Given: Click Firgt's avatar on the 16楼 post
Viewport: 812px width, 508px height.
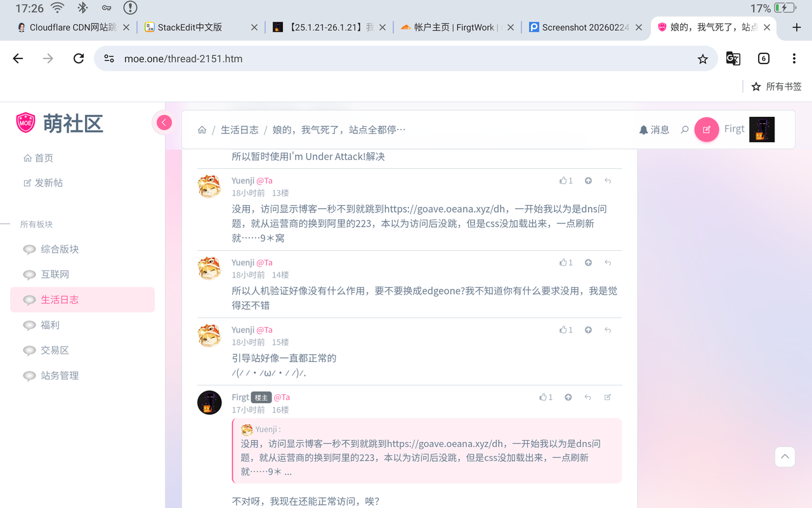Looking at the screenshot, I should [209, 403].
